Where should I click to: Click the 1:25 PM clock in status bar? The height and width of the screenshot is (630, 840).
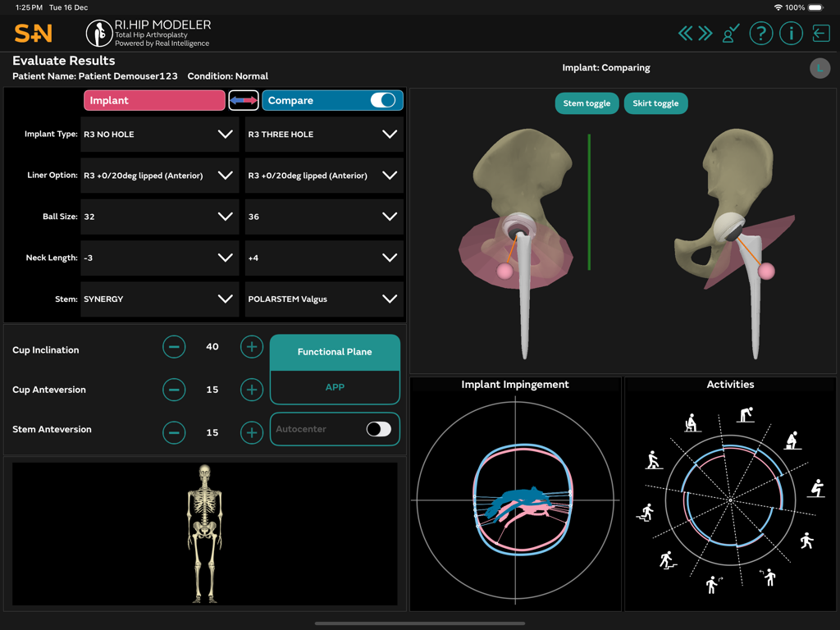pyautogui.click(x=29, y=7)
